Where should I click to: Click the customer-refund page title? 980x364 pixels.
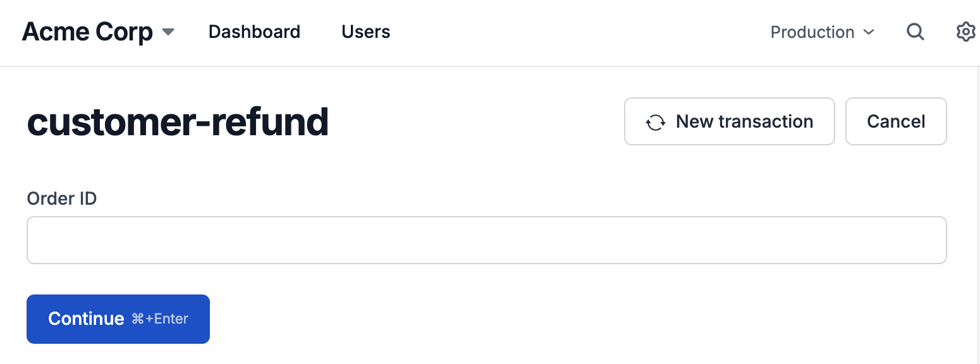coord(178,121)
